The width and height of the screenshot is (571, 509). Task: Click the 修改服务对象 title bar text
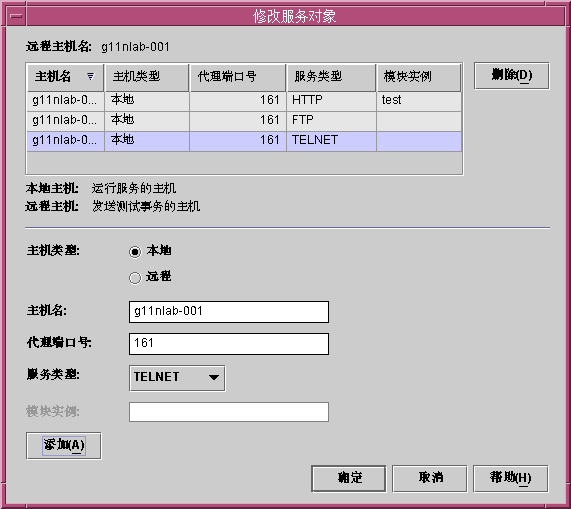tap(294, 17)
